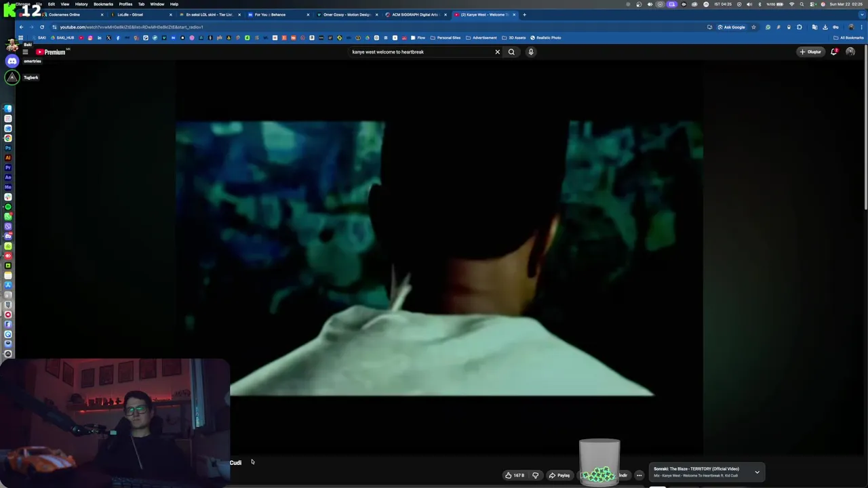Open Spotify from the dock
Image resolution: width=868 pixels, height=488 pixels.
8,207
